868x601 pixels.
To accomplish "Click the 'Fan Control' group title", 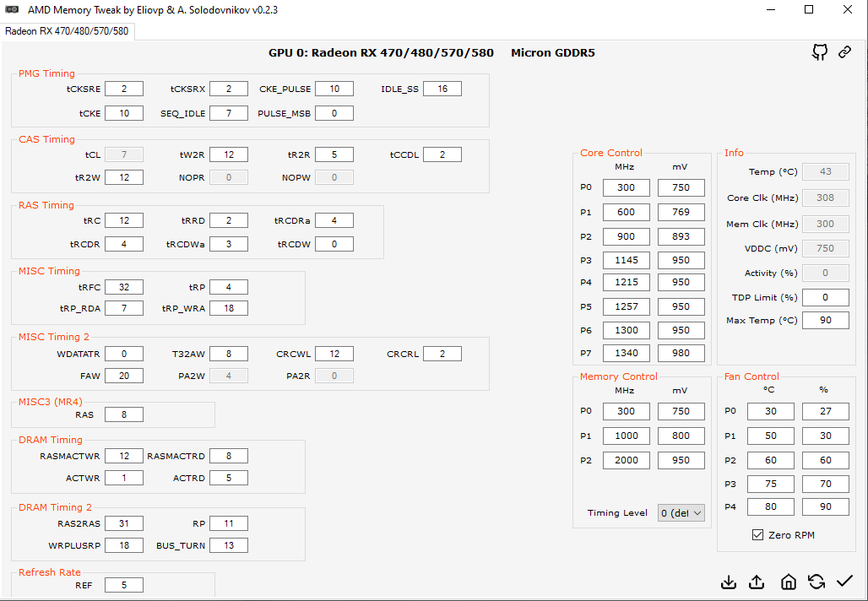I will (751, 376).
